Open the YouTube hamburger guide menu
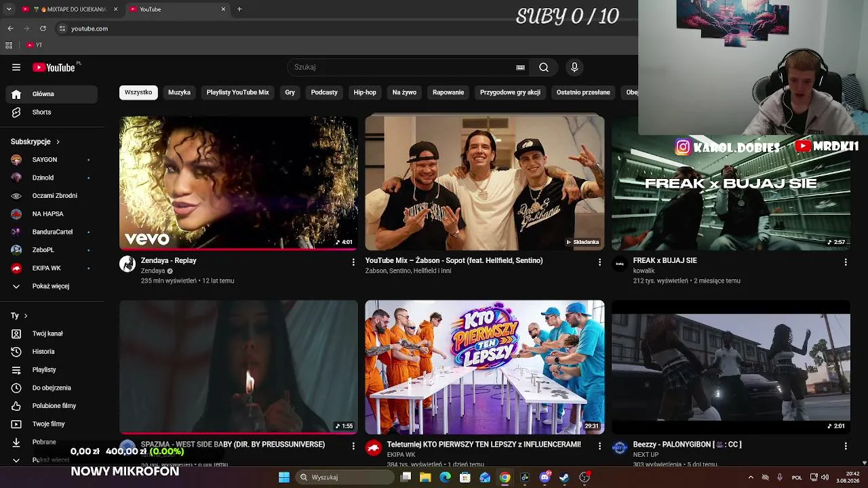The width and height of the screenshot is (868, 488). point(16,67)
